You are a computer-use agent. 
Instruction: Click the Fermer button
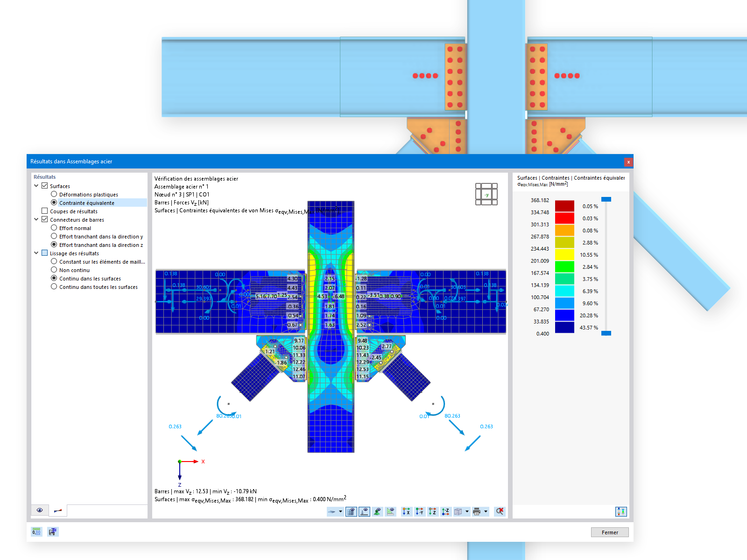(610, 532)
